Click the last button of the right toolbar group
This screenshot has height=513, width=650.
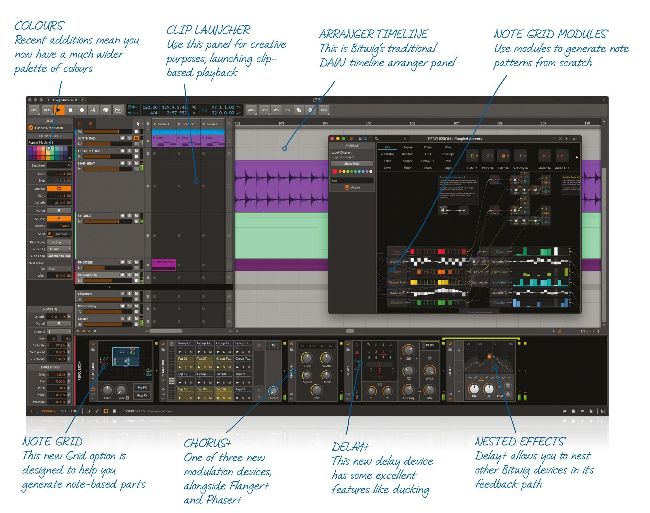pos(323,110)
